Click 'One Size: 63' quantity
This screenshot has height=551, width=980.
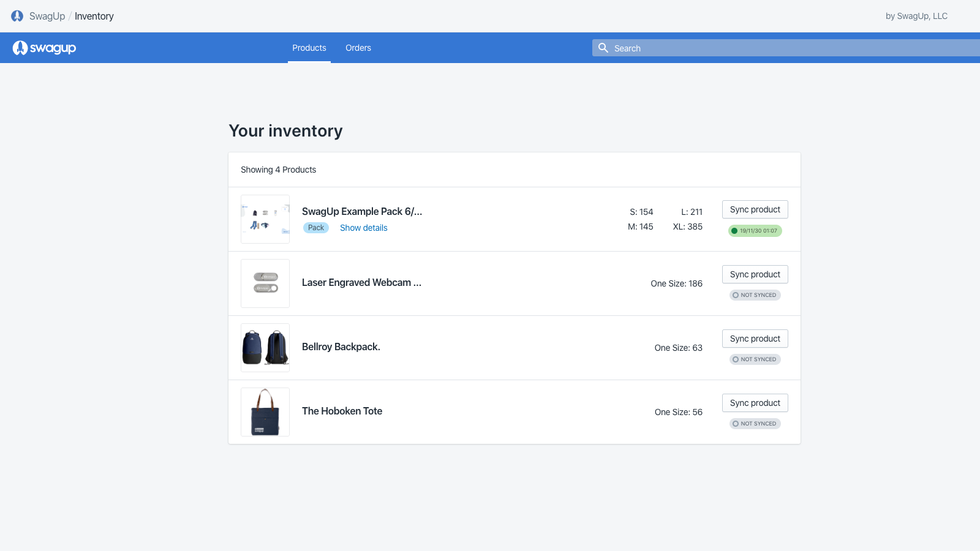click(679, 348)
